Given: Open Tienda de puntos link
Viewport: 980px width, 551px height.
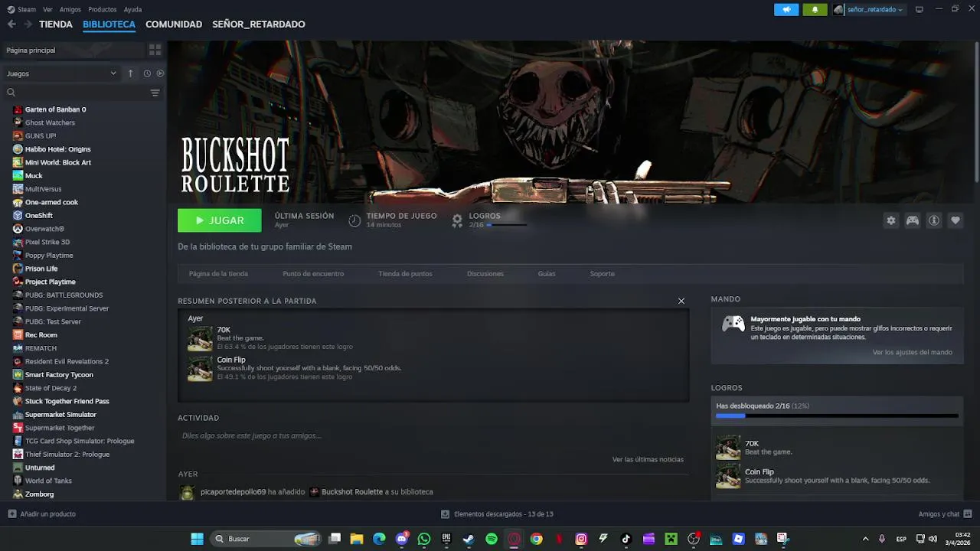Looking at the screenshot, I should [405, 274].
